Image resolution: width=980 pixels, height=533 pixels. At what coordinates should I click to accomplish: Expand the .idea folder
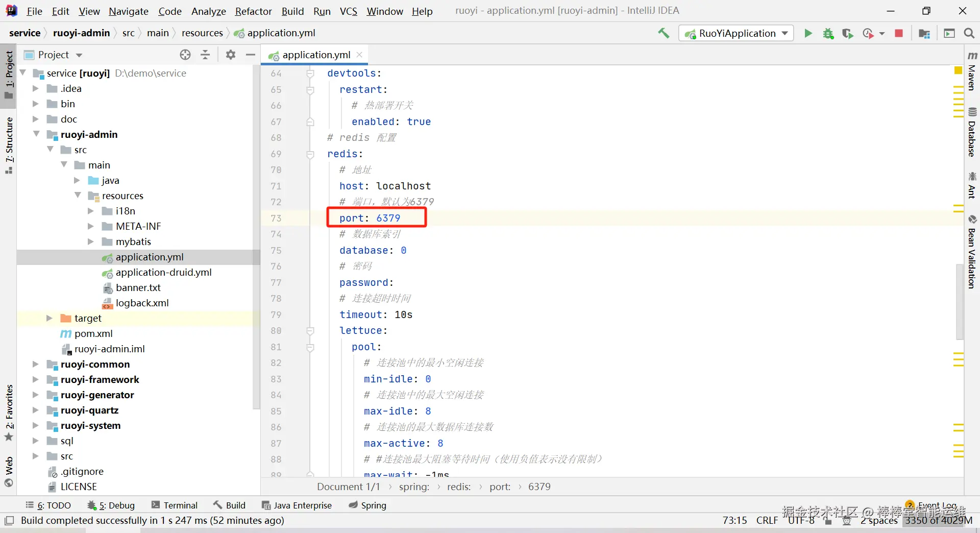35,88
